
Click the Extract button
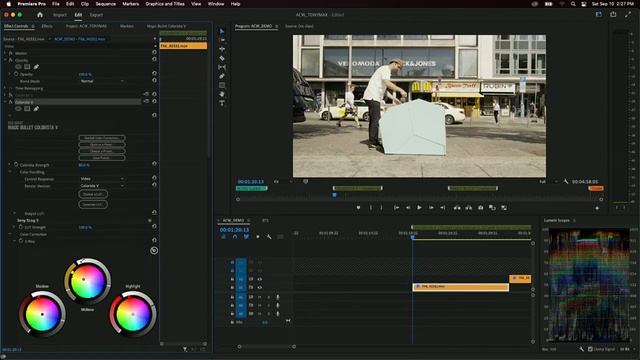(469, 208)
